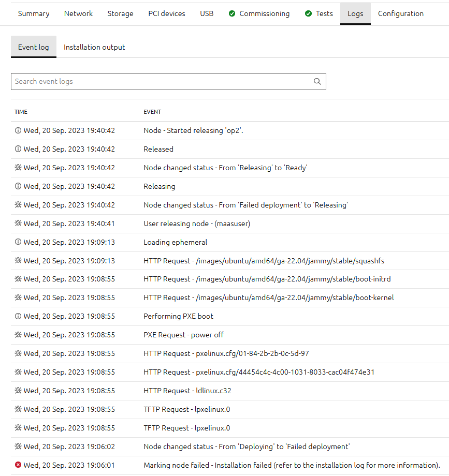449x476 pixels.
Task: Open the Configuration tab
Action: point(400,13)
